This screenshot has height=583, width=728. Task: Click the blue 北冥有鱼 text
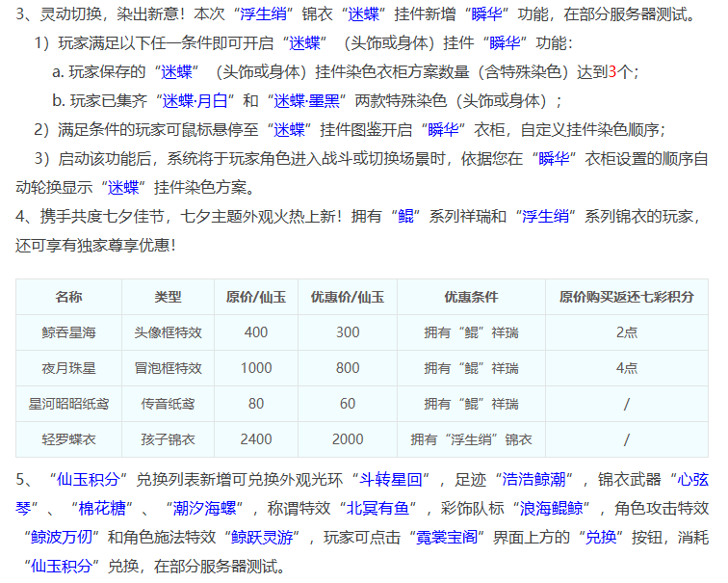[377, 509]
